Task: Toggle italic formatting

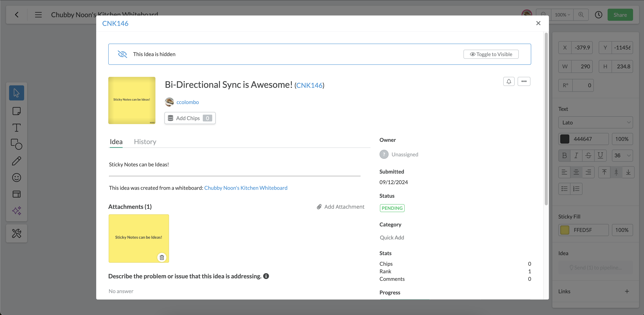Action: tap(576, 155)
